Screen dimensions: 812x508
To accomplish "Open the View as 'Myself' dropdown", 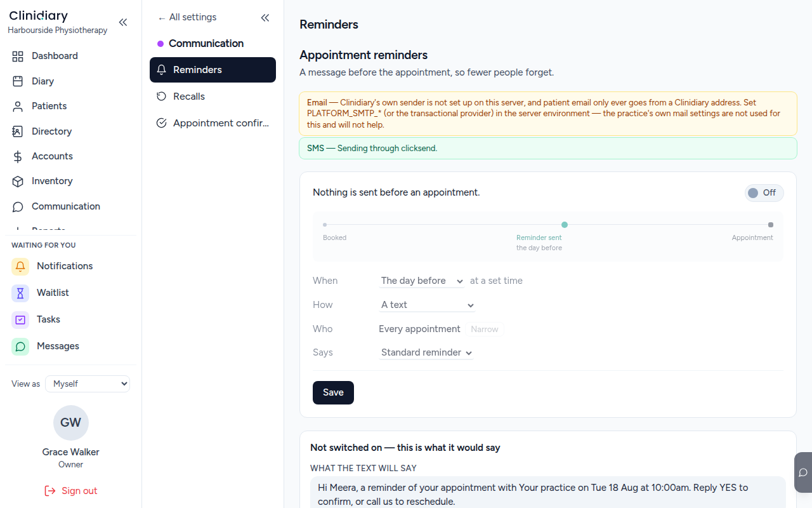I will tap(88, 384).
